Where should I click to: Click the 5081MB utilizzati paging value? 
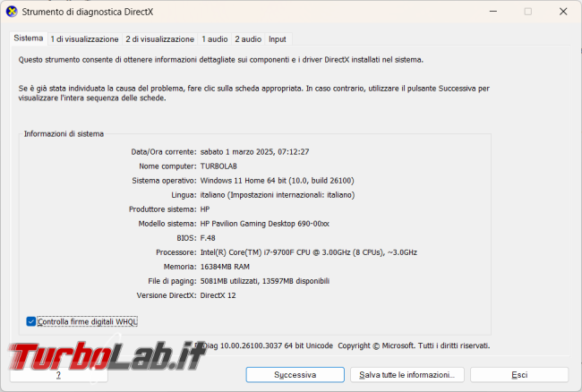click(x=265, y=281)
